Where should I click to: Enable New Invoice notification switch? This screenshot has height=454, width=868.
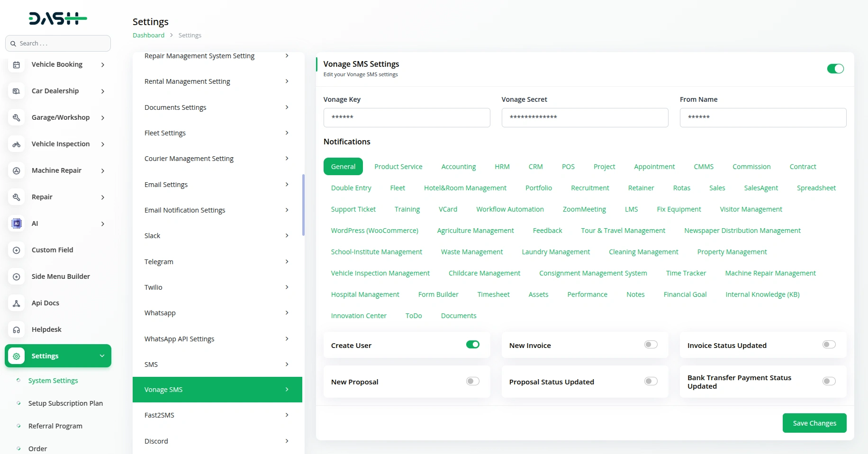pyautogui.click(x=651, y=345)
